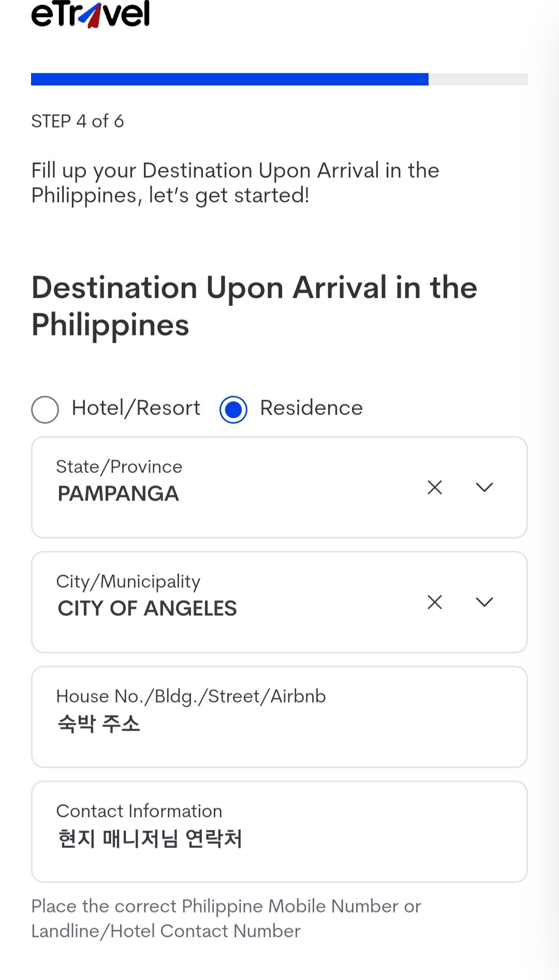Click the Residence label text

311,408
